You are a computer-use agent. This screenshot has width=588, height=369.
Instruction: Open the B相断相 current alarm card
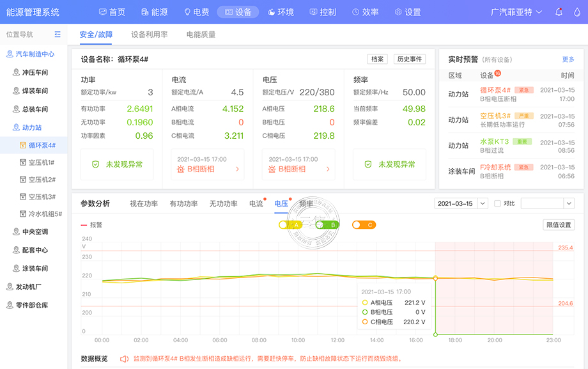[x=207, y=164]
